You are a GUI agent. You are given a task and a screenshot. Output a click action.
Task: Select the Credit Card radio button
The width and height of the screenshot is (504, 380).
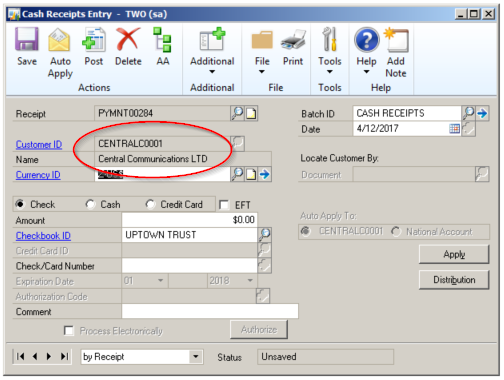tap(150, 204)
